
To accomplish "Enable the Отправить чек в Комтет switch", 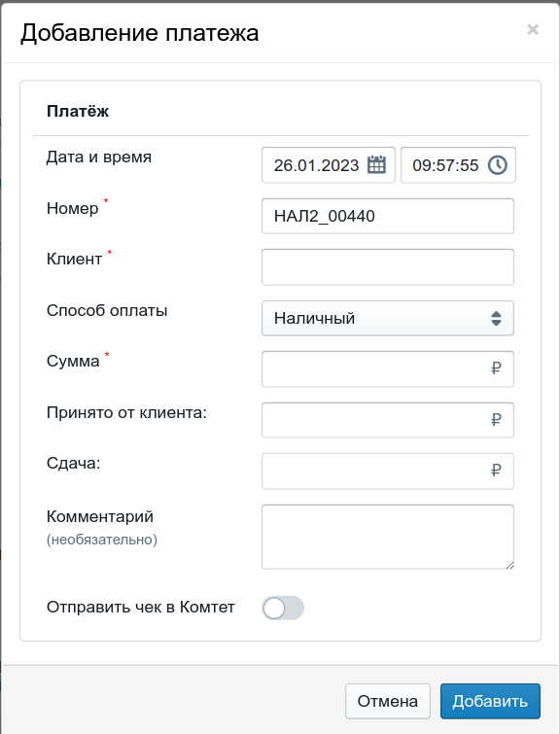I will pyautogui.click(x=283, y=608).
